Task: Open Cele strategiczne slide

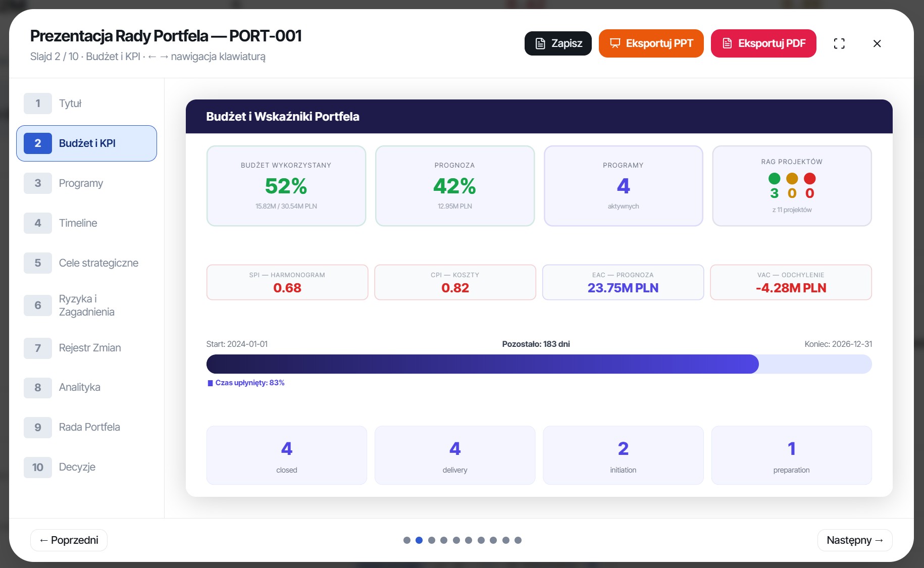Action: coord(86,263)
